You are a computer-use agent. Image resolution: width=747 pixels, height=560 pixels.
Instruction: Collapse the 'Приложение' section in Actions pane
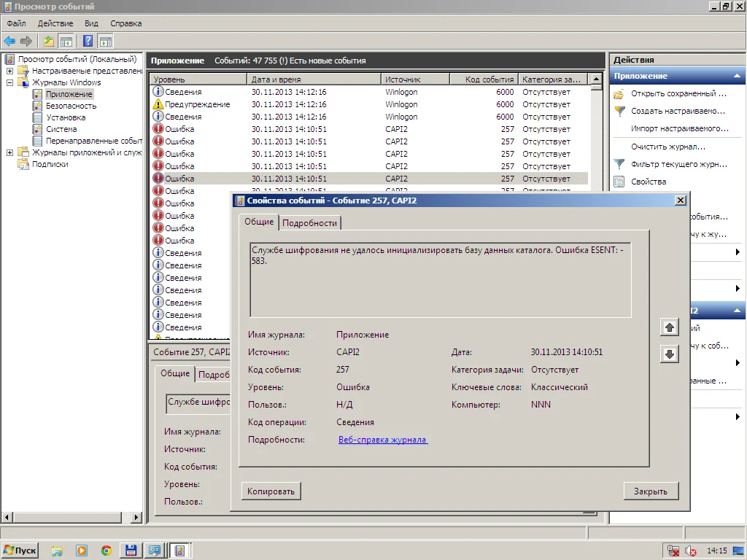point(738,76)
